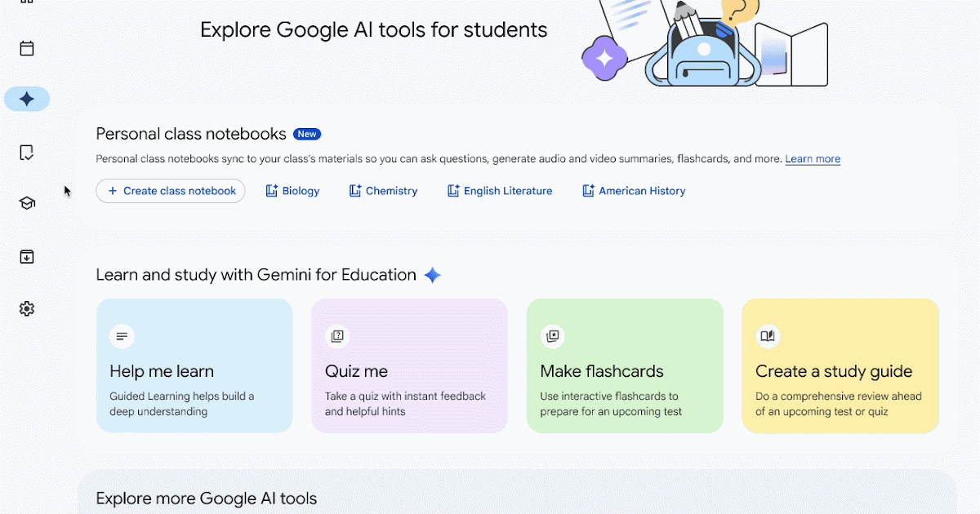Image resolution: width=980 pixels, height=514 pixels.
Task: Select the Create a study guide card
Action: click(x=840, y=366)
